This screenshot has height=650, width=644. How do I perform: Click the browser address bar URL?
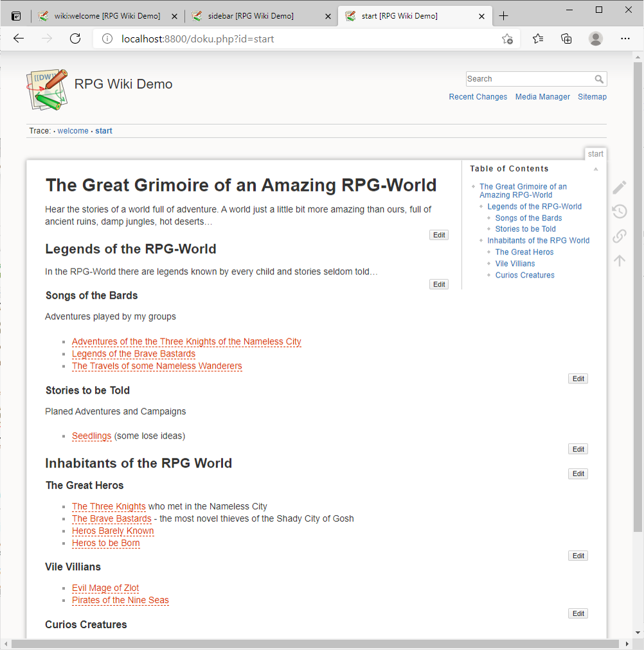[x=197, y=39]
